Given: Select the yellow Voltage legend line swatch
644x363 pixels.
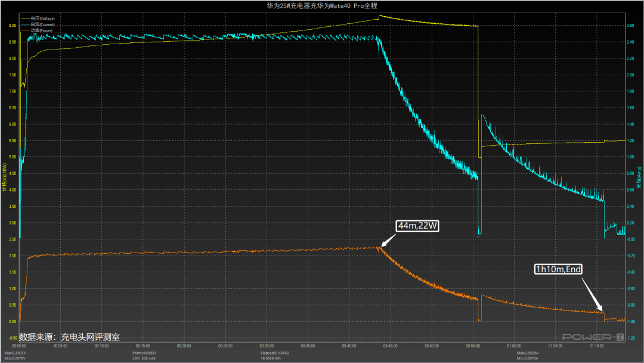Looking at the screenshot, I should 25,19.
